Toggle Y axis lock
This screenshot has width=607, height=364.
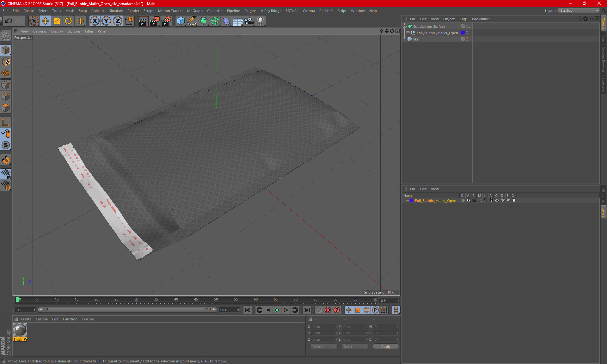point(106,21)
